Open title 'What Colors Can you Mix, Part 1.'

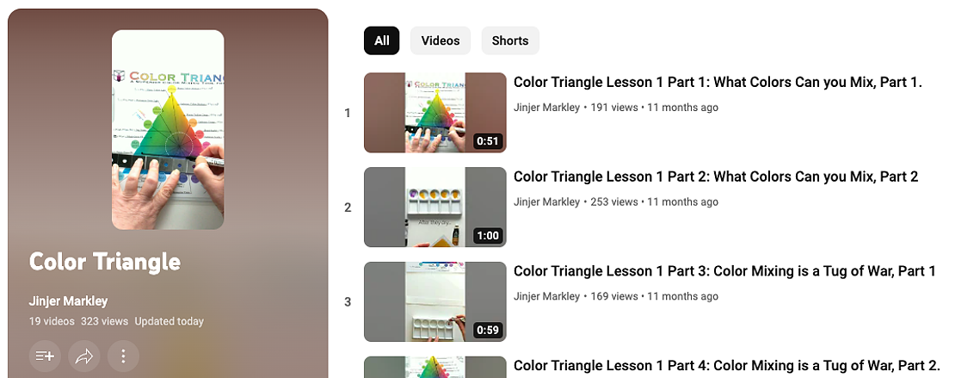coord(718,82)
